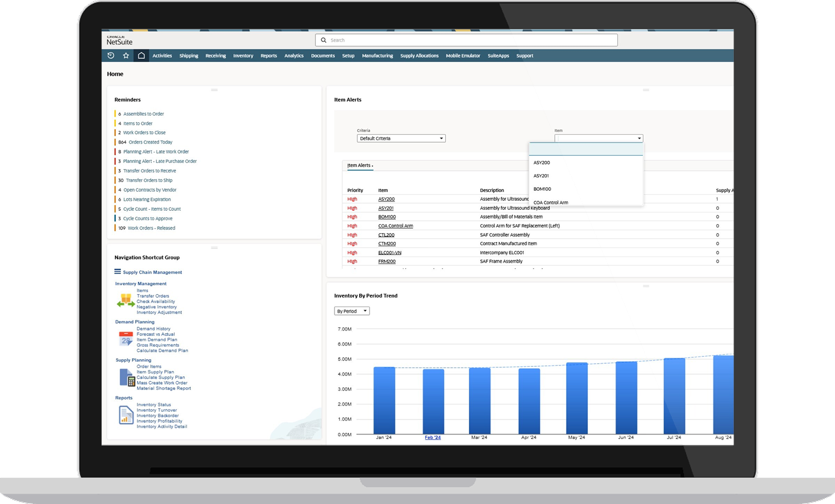The image size is (835, 504).
Task: Open the Manufacturing menu
Action: pyautogui.click(x=377, y=56)
